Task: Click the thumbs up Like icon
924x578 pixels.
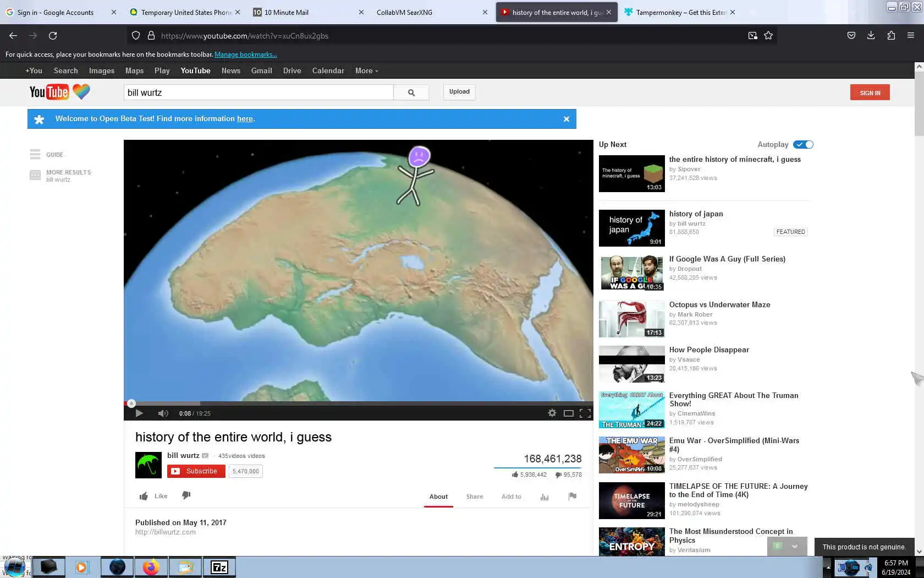Action: (144, 496)
